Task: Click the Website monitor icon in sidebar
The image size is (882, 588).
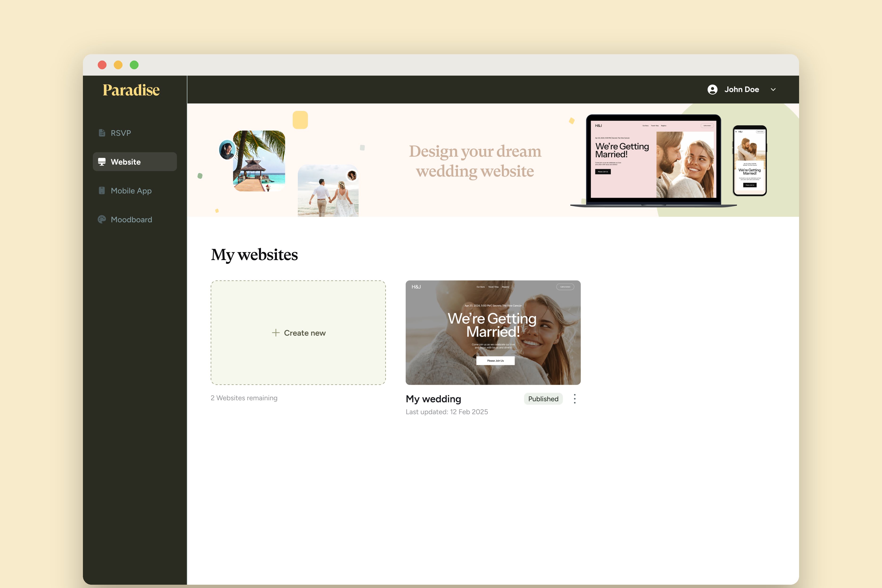Action: pos(102,162)
